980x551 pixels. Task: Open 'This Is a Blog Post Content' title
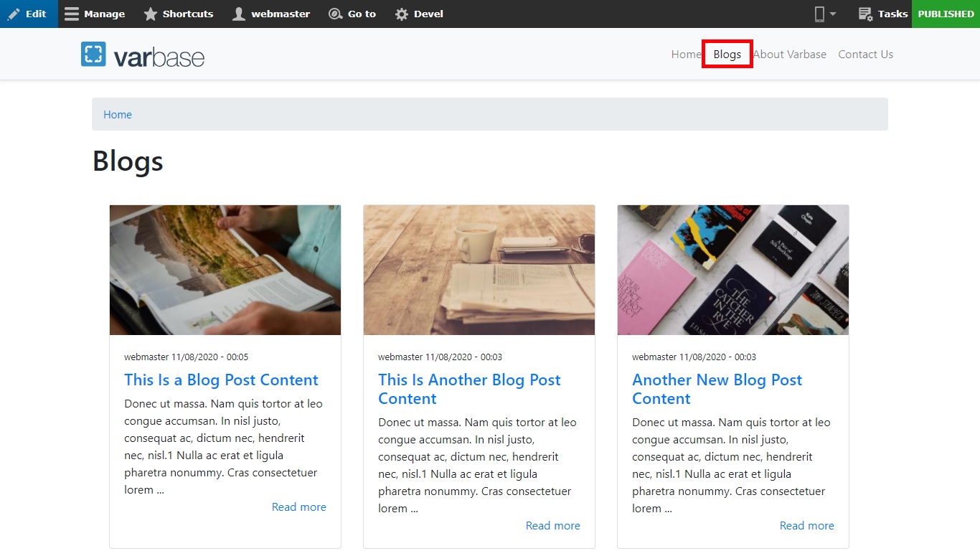click(221, 380)
